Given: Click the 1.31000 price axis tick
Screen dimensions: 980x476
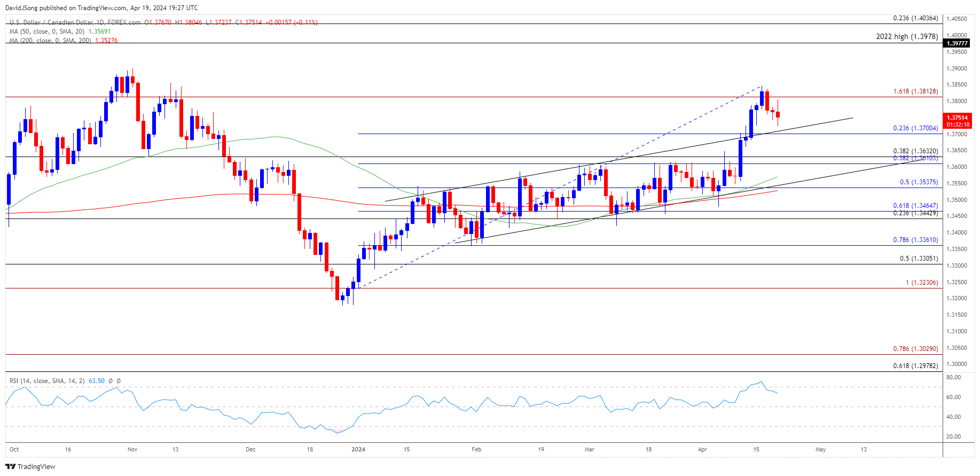Looking at the screenshot, I should 957,331.
